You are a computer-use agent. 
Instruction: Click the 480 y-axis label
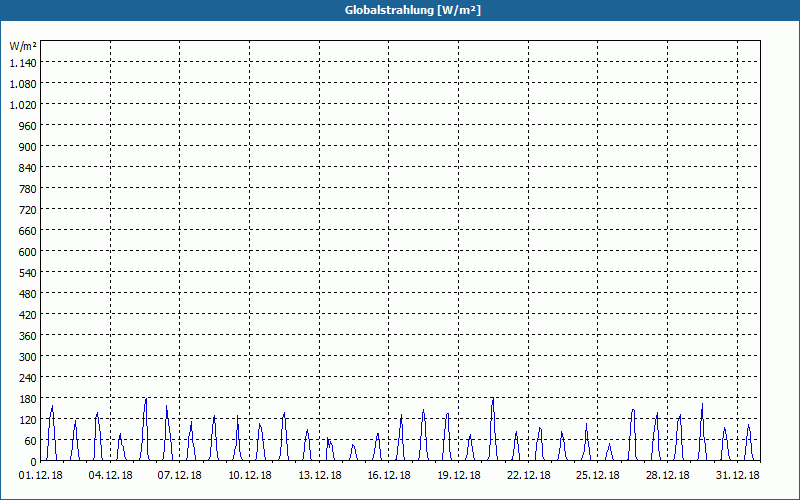tap(28, 294)
